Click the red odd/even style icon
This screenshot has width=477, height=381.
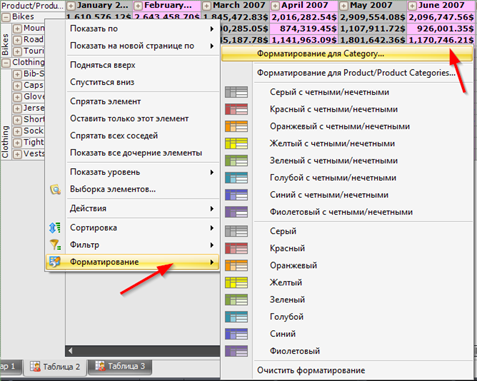(x=236, y=109)
